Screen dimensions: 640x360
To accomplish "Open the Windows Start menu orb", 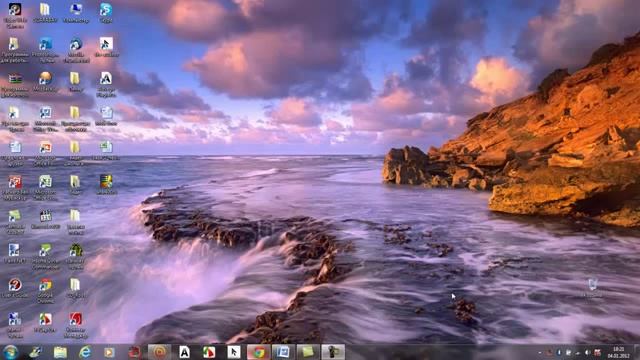I will click(x=10, y=352).
